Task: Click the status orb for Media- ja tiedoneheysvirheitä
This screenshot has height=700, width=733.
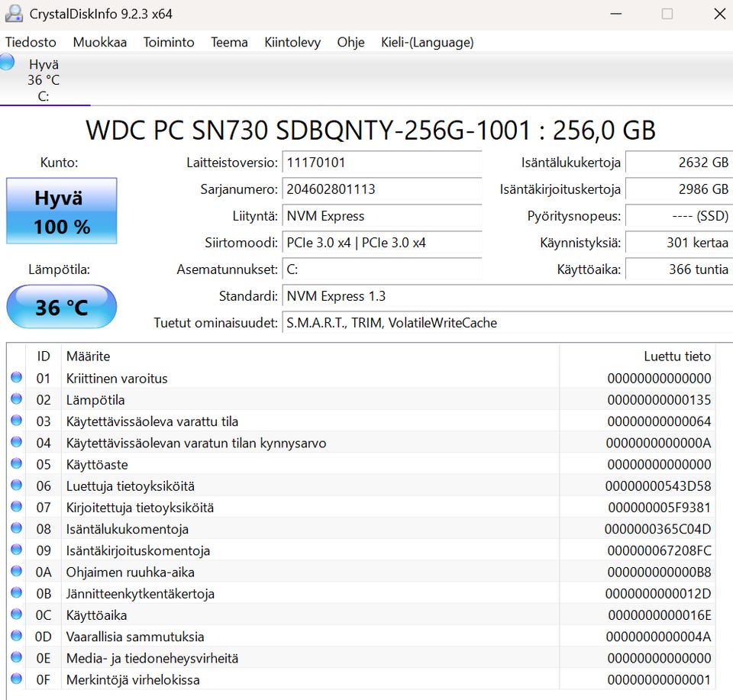Action: point(16,656)
